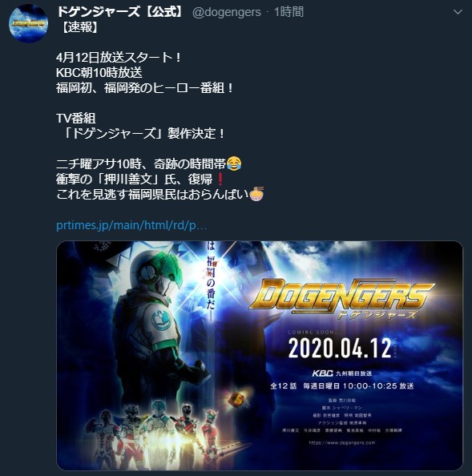This screenshot has width=472, height=476.
Task: Expand the tweet options chevron menu
Action: 458,12
